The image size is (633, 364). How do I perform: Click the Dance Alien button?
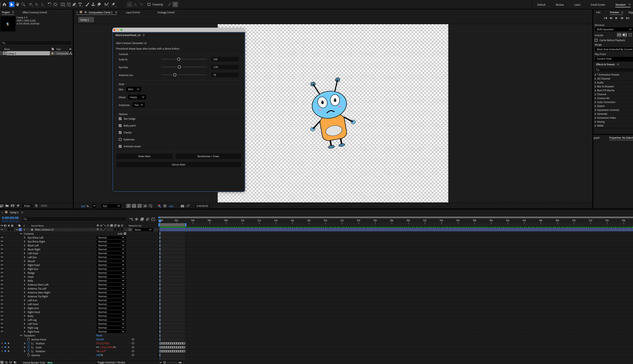[178, 164]
